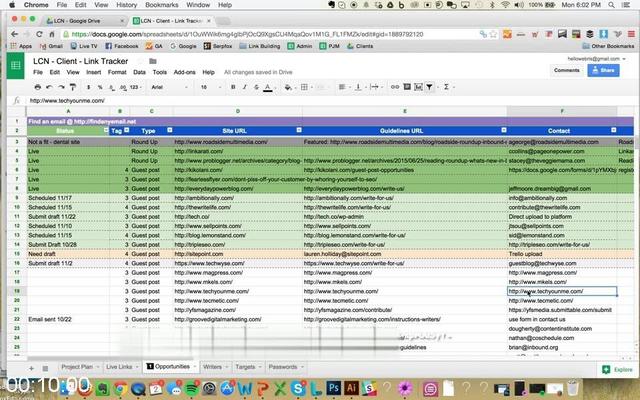
Task: Toggle bold formatting
Action: tap(233, 87)
